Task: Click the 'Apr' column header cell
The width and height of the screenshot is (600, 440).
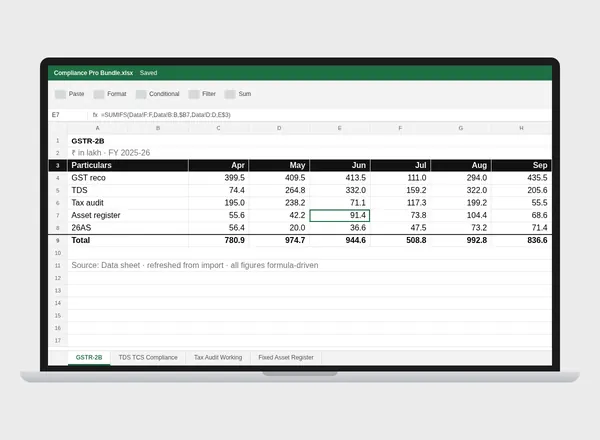Action: coord(218,165)
